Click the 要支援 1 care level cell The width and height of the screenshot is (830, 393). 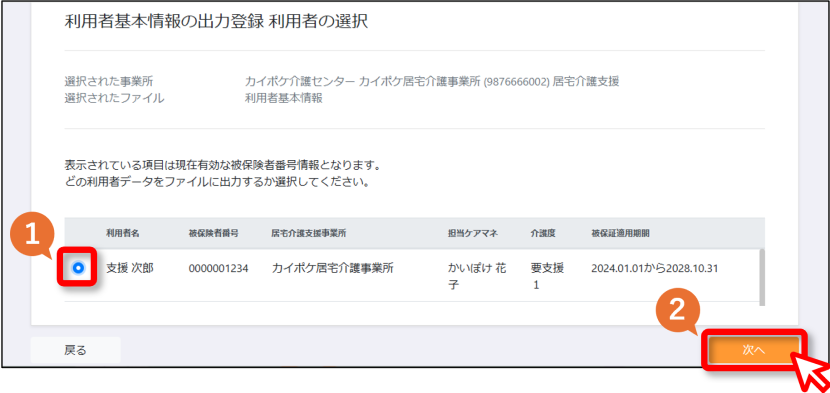[x=547, y=277]
